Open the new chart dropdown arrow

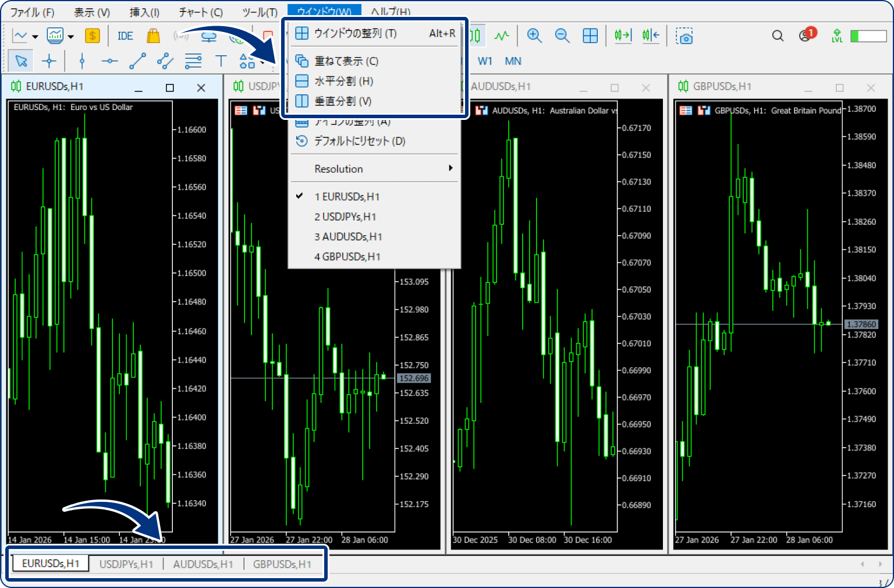click(x=35, y=37)
